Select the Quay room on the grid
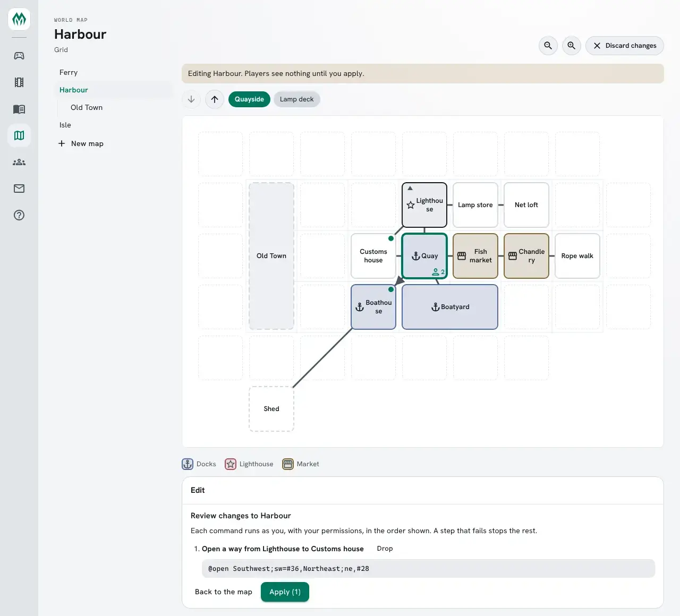 click(424, 256)
